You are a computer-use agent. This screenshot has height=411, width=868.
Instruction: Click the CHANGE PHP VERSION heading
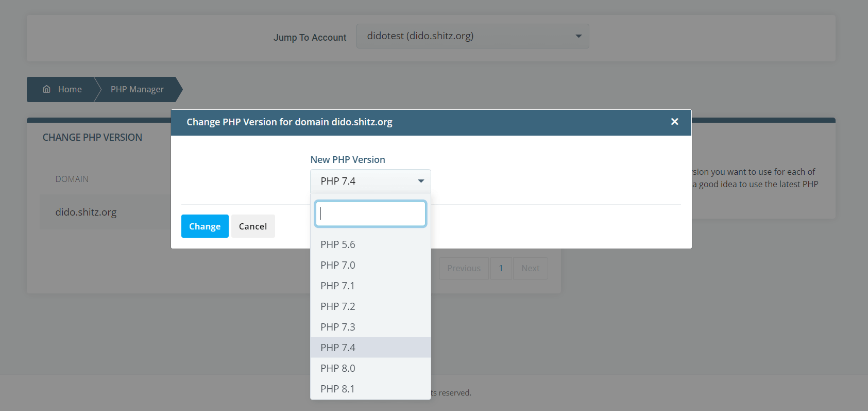pos(92,137)
